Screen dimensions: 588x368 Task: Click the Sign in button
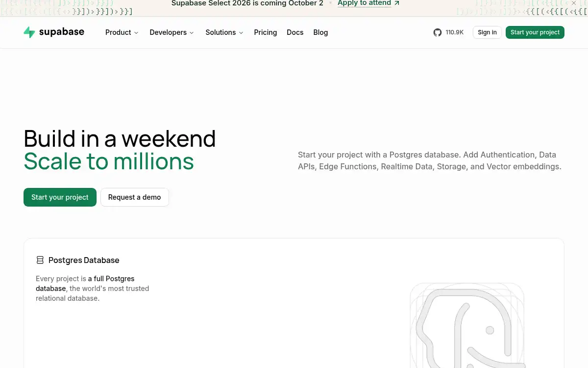pyautogui.click(x=487, y=32)
